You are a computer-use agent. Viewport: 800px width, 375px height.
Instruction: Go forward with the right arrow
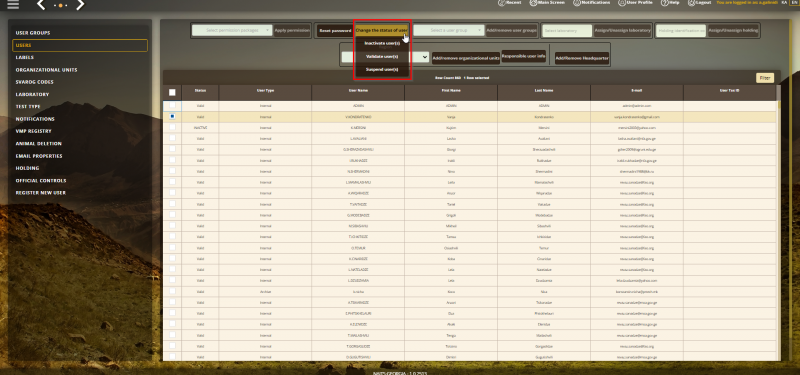[80, 5]
